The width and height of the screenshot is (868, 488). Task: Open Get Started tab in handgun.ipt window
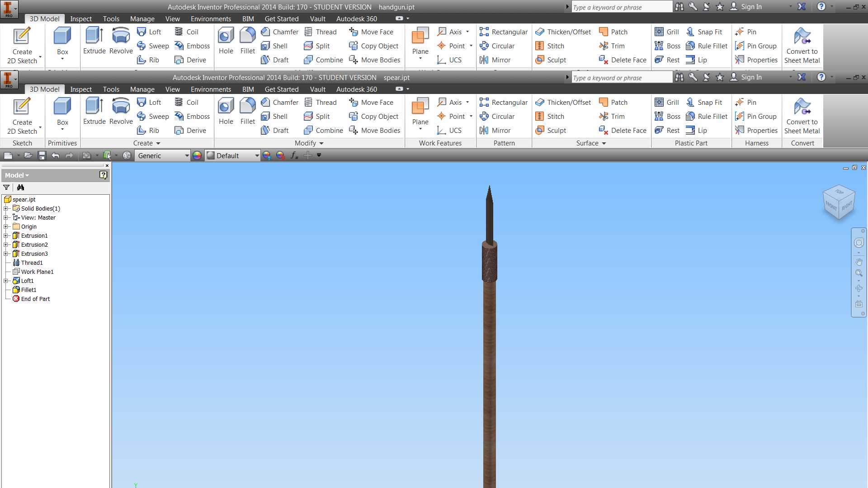tap(282, 19)
